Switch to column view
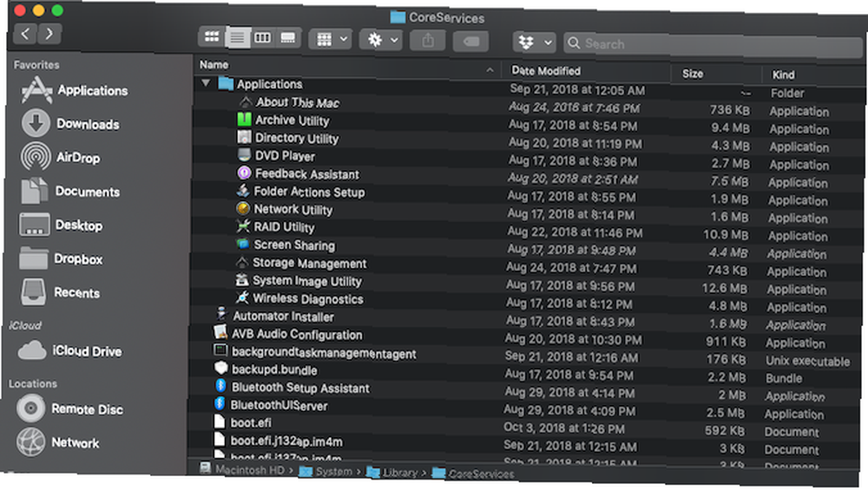This screenshot has height=490, width=868. click(262, 38)
